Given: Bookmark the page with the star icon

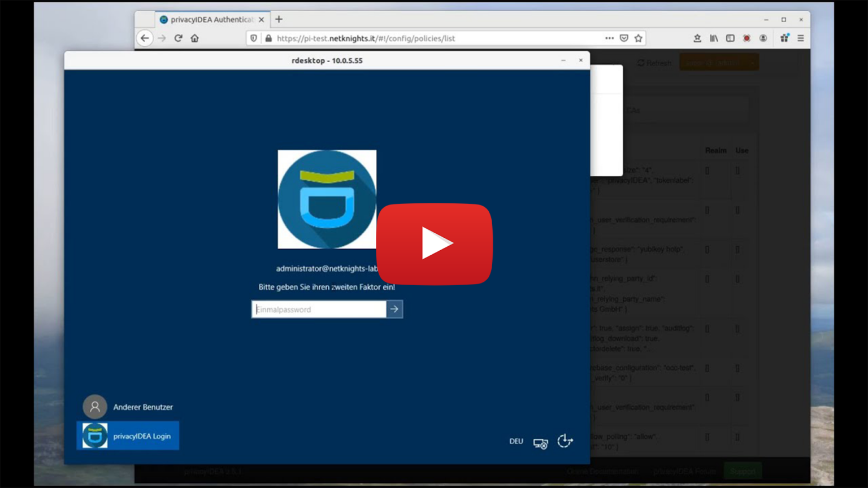Looking at the screenshot, I should point(638,38).
